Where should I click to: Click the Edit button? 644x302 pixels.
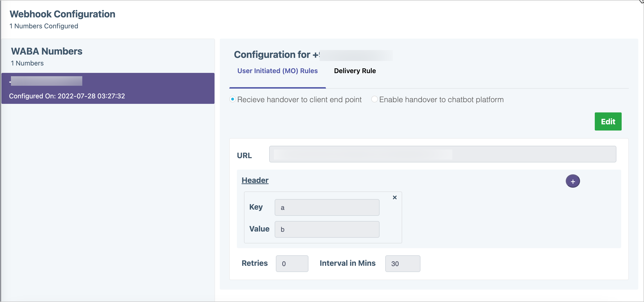608,121
